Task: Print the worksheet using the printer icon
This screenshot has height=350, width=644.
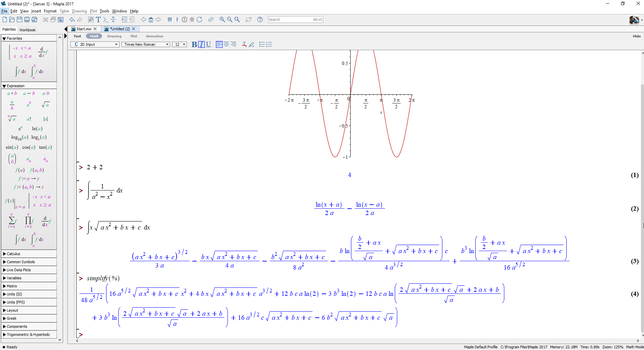Action: (27, 20)
